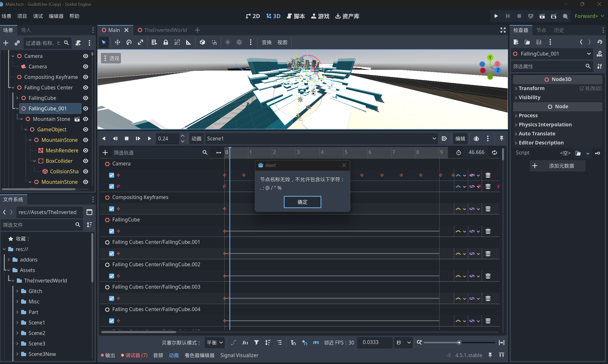
Task: Uncheck Compositing Keyframes track enable checkbox
Action: coord(112,209)
